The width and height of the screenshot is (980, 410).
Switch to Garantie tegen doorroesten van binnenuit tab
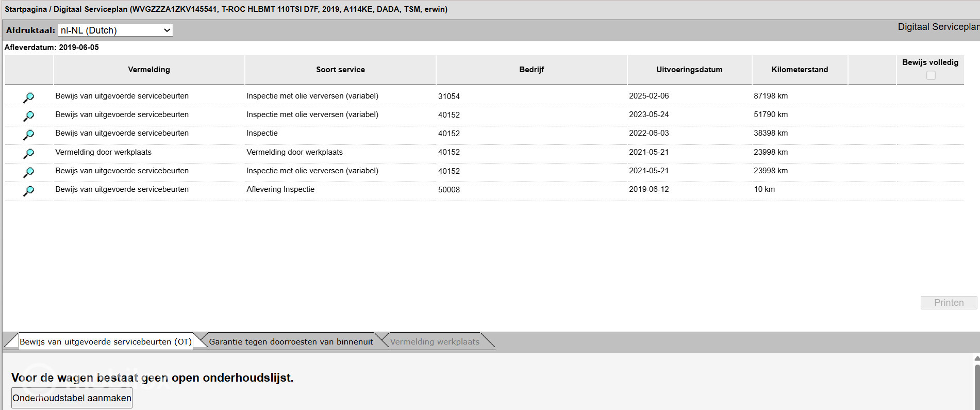pyautogui.click(x=291, y=341)
